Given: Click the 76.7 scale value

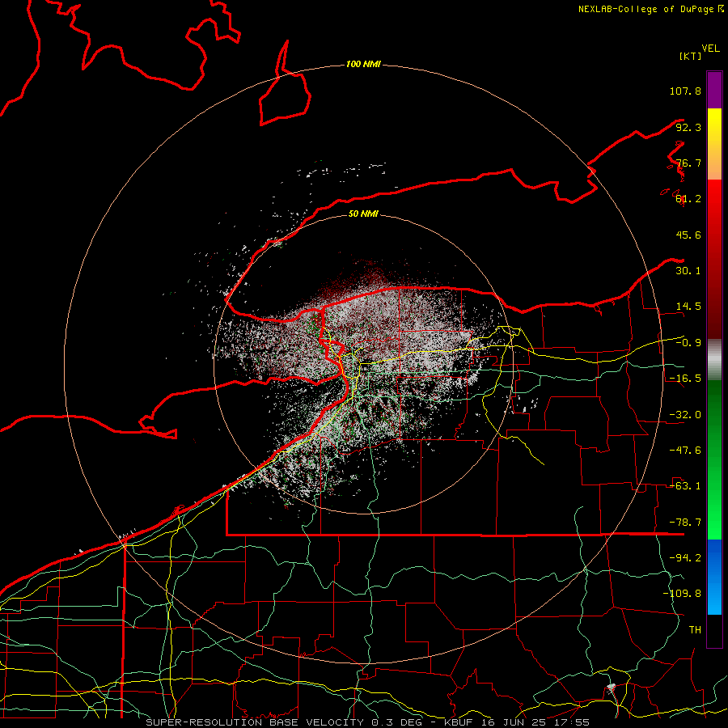Looking at the screenshot, I should pyautogui.click(x=688, y=163).
